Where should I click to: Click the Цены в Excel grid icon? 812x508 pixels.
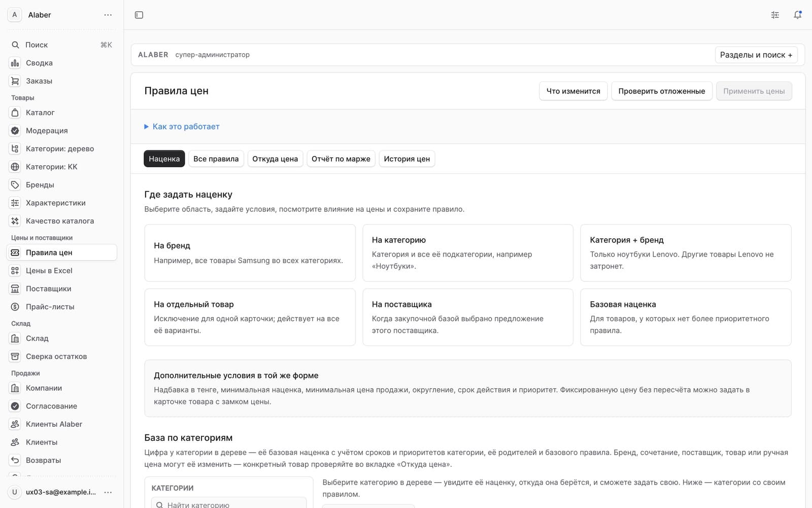15,270
